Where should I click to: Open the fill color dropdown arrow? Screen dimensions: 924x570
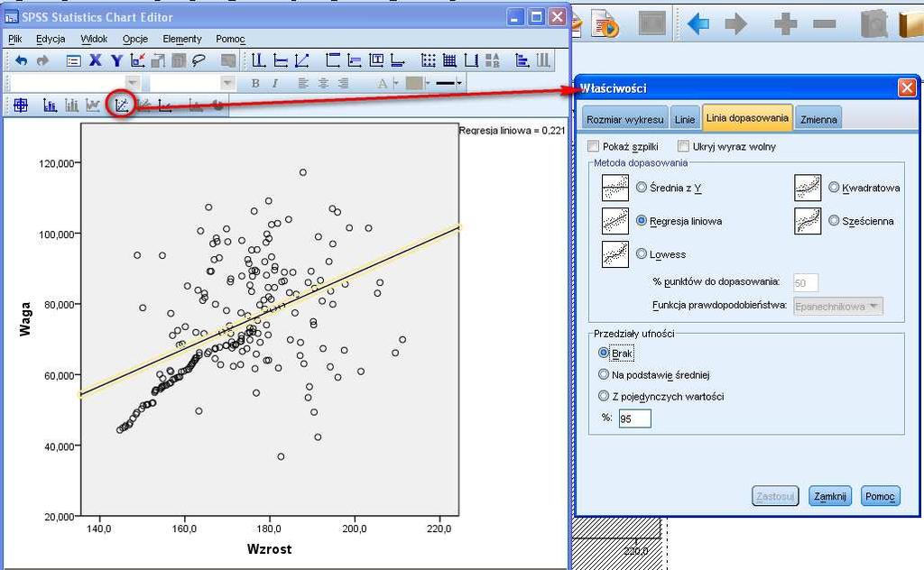[428, 84]
